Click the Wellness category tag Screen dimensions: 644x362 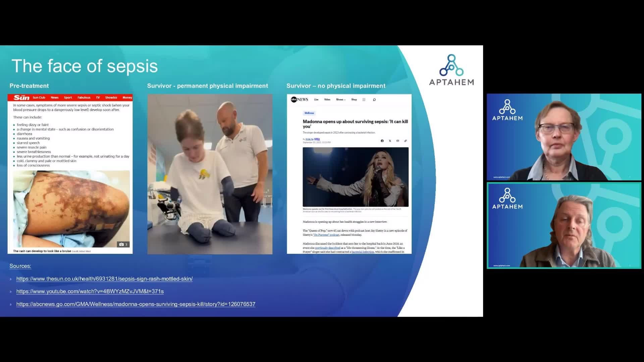point(309,113)
